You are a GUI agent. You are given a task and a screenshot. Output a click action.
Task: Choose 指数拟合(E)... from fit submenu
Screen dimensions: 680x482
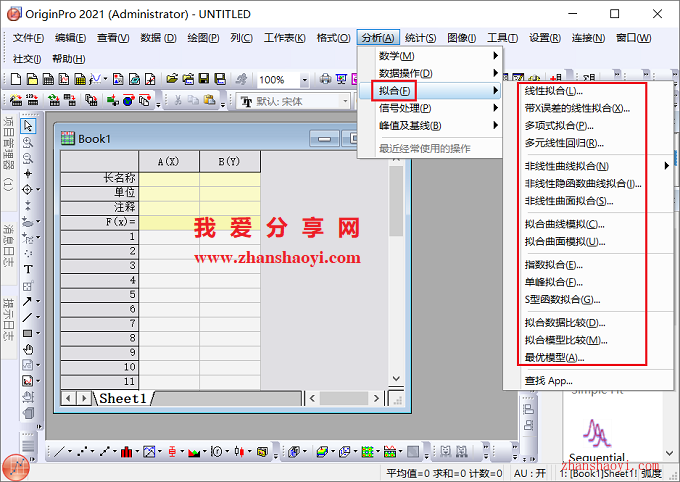tap(553, 265)
